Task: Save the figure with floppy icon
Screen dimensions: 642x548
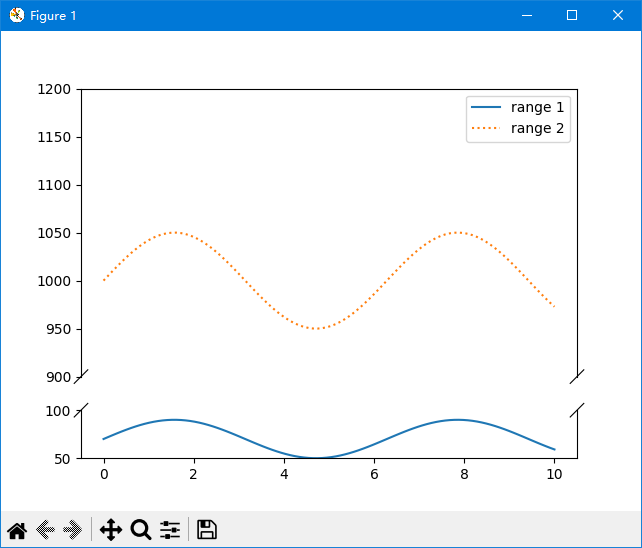Action: point(207,530)
